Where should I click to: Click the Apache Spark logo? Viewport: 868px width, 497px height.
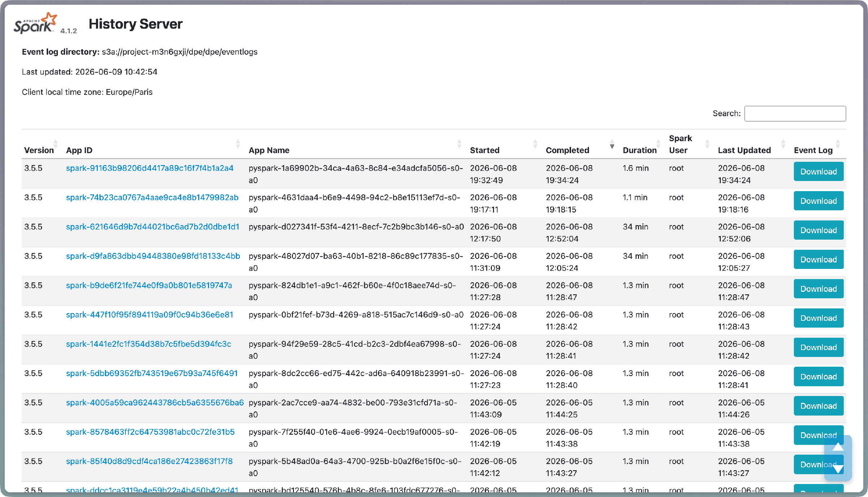click(35, 24)
